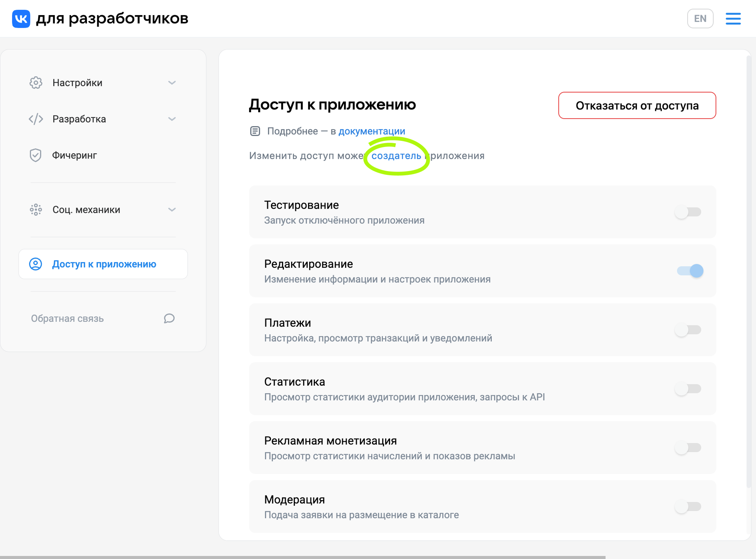Open the Соц. механики menu item
Screen dimensions: 756x559
[103, 210]
